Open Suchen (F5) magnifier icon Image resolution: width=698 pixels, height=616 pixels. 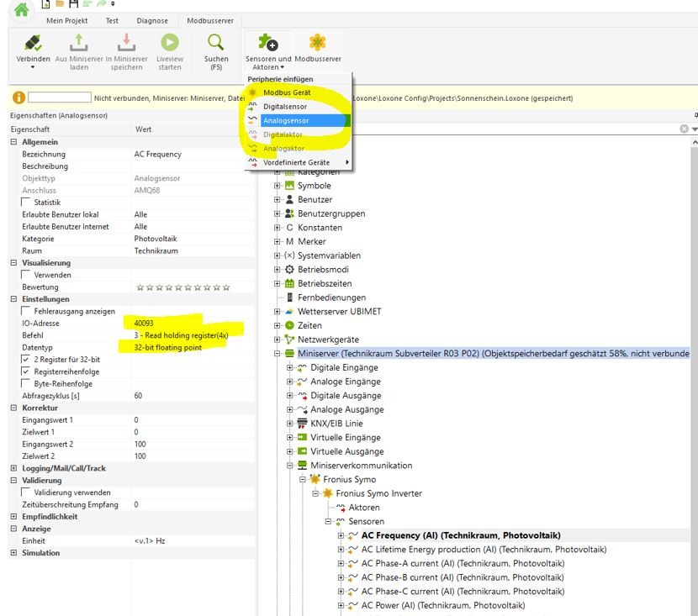(216, 43)
